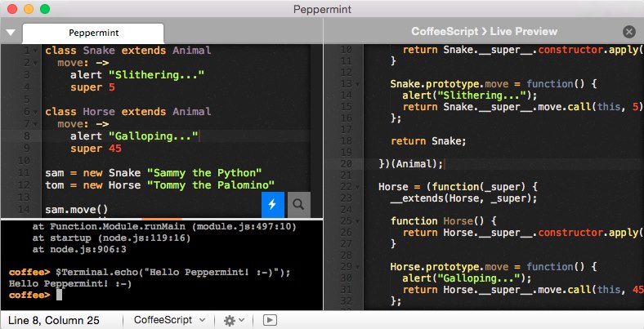
Task: Collapse fold arrow at preview line 13
Action: tap(357, 84)
